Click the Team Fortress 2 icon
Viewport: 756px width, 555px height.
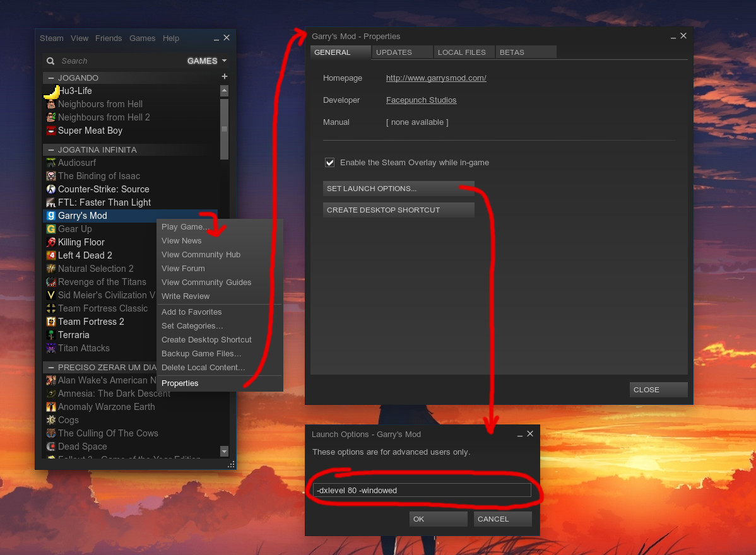coord(51,322)
